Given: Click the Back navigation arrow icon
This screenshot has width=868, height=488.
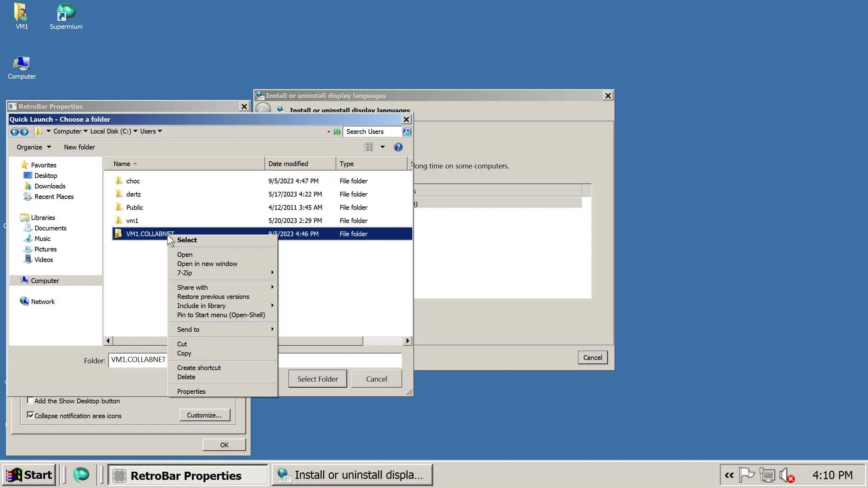Looking at the screenshot, I should tap(14, 131).
